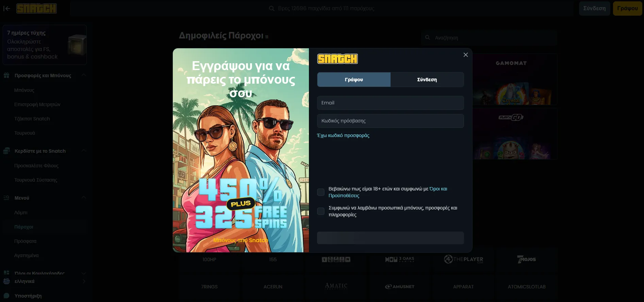Click the coins icon beside Κερδίστε με το Snatch
This screenshot has width=644, height=302.
click(x=6, y=151)
